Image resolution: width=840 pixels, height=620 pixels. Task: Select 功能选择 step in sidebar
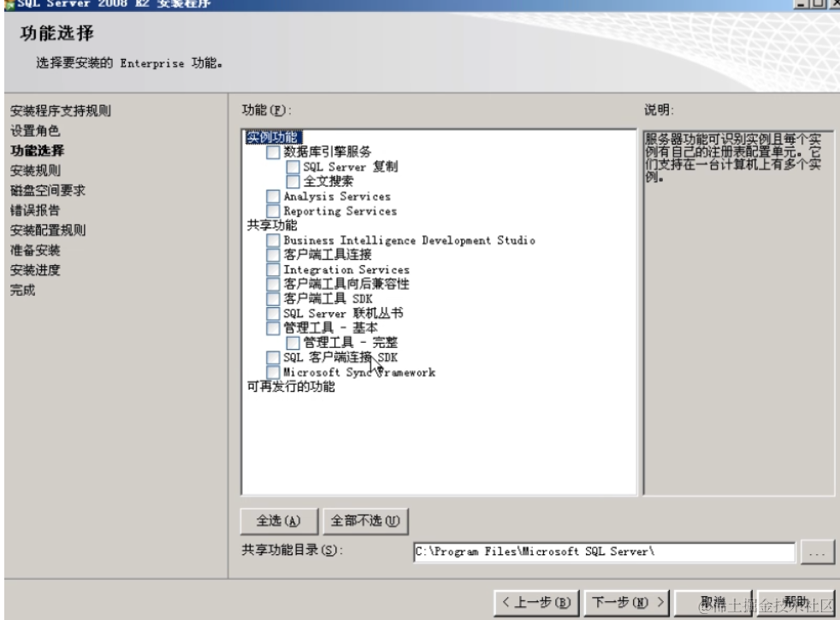[37, 151]
